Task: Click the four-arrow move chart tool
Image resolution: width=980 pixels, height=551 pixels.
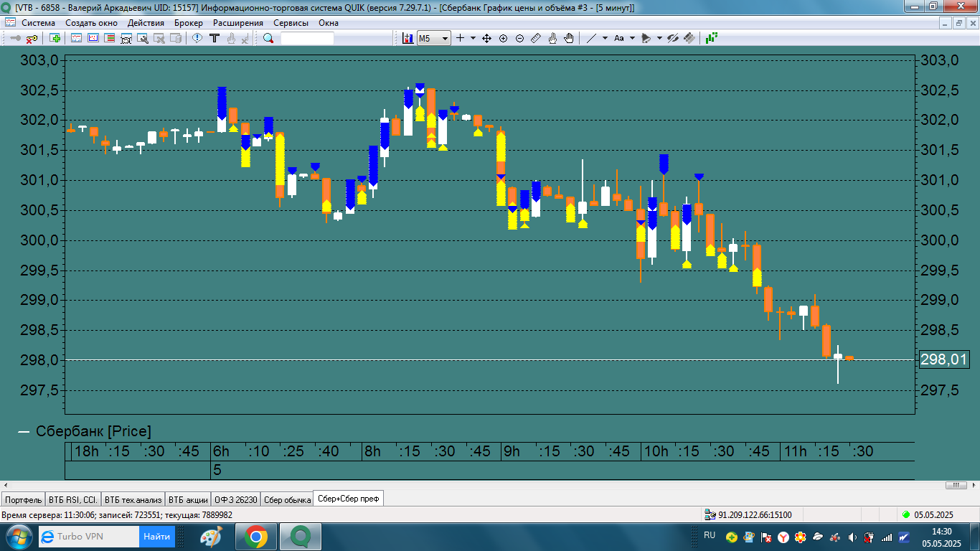Action: [486, 38]
